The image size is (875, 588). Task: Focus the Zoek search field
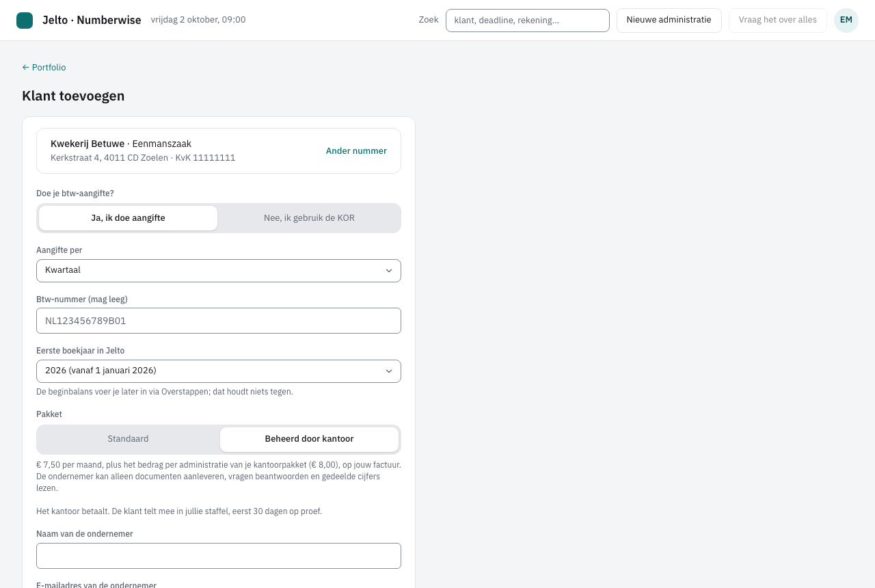pyautogui.click(x=528, y=21)
